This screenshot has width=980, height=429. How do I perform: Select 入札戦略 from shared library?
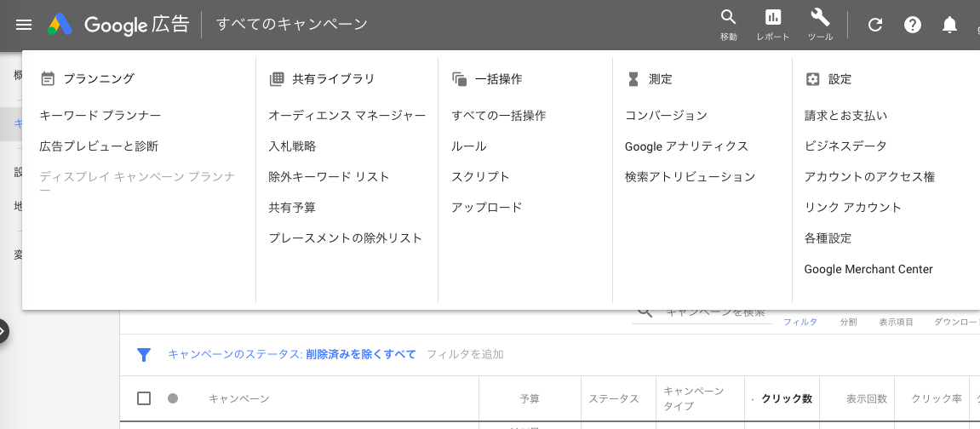[292, 146]
